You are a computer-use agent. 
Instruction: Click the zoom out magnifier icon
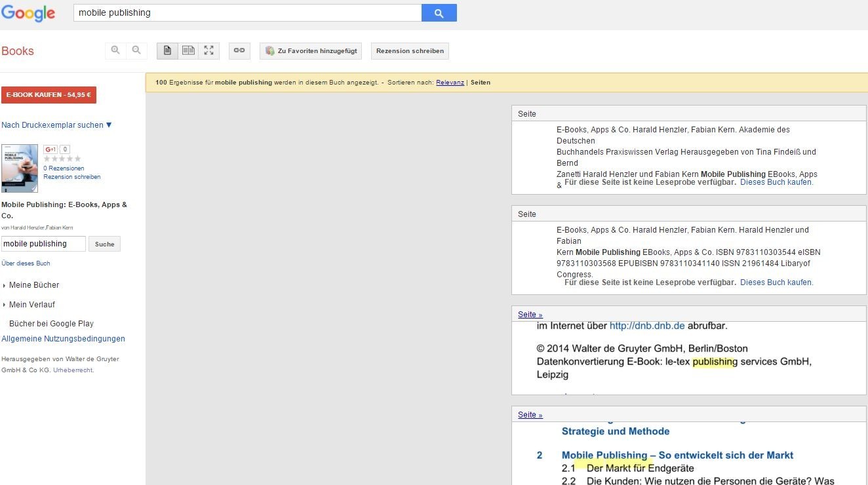click(136, 50)
